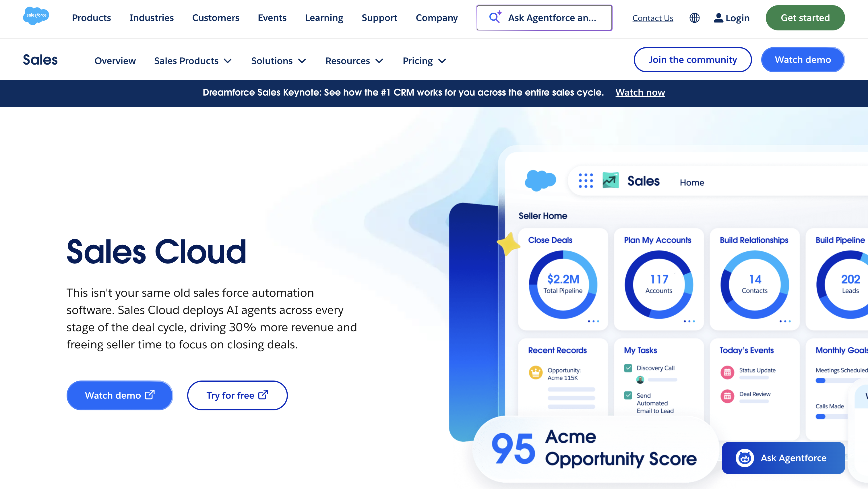Image resolution: width=868 pixels, height=489 pixels.
Task: Click the Agentforce robot face icon
Action: pyautogui.click(x=745, y=458)
